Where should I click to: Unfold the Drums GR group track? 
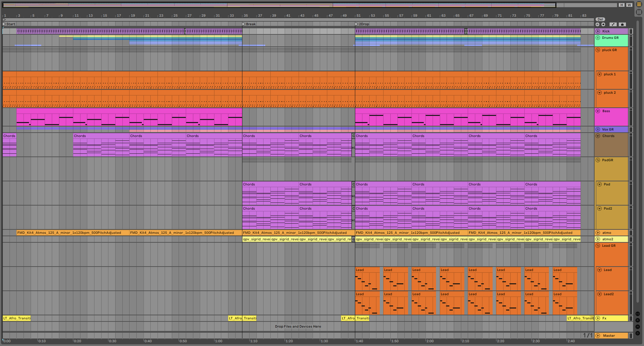coord(598,37)
